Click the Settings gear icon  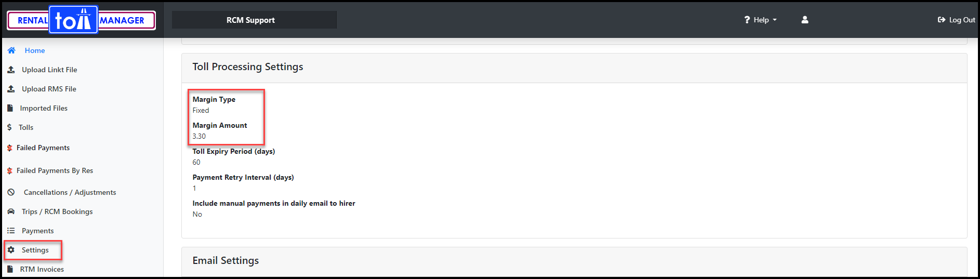[11, 250]
